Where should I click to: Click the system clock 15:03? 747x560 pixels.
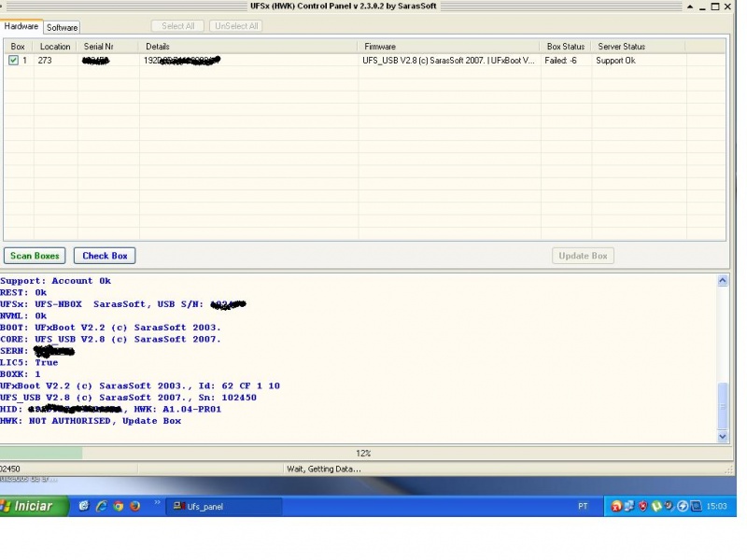(x=716, y=506)
